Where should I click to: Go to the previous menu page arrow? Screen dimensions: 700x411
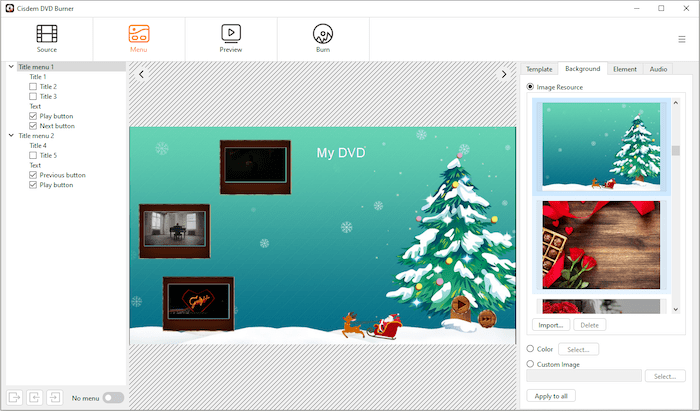point(142,74)
